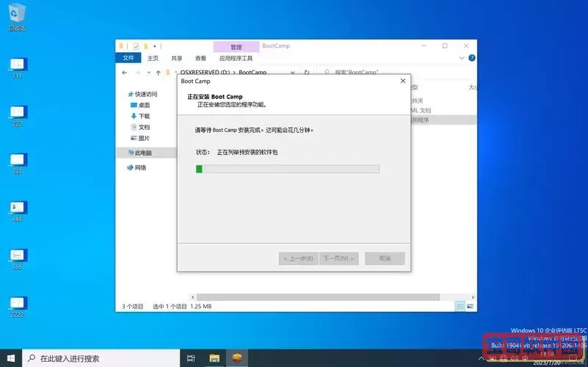The height and width of the screenshot is (367, 588).
Task: Click the '正在安装 Boot Camp' heading
Action: [215, 97]
